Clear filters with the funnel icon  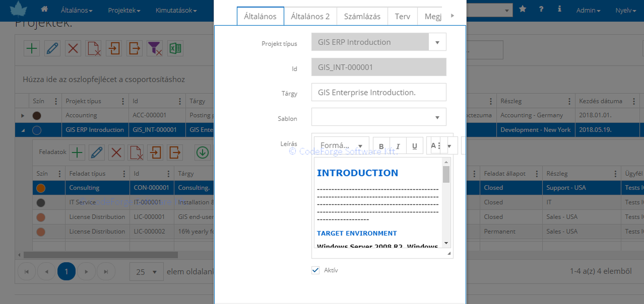(x=155, y=48)
